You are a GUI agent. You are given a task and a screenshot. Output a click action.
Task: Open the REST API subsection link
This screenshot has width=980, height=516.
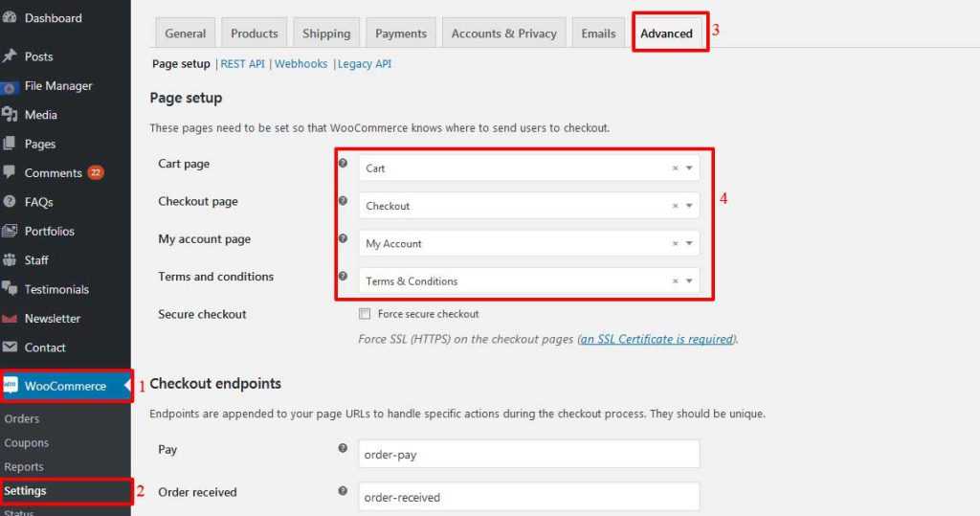(x=242, y=64)
